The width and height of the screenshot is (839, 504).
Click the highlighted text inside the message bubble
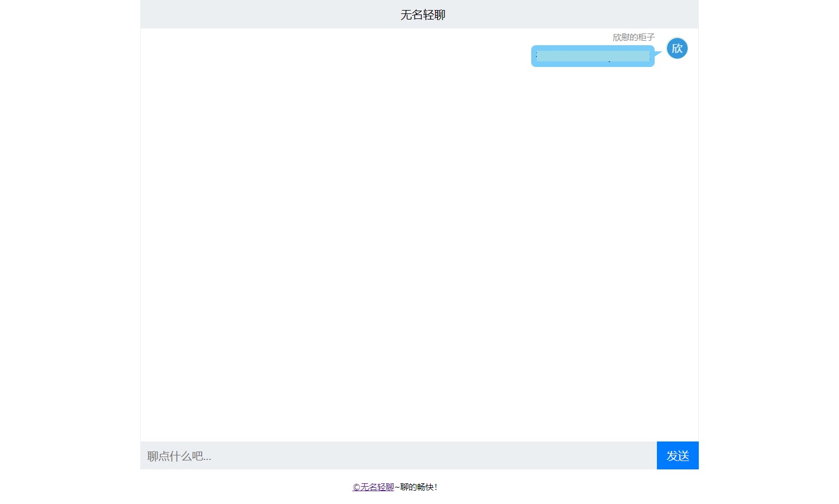click(592, 56)
